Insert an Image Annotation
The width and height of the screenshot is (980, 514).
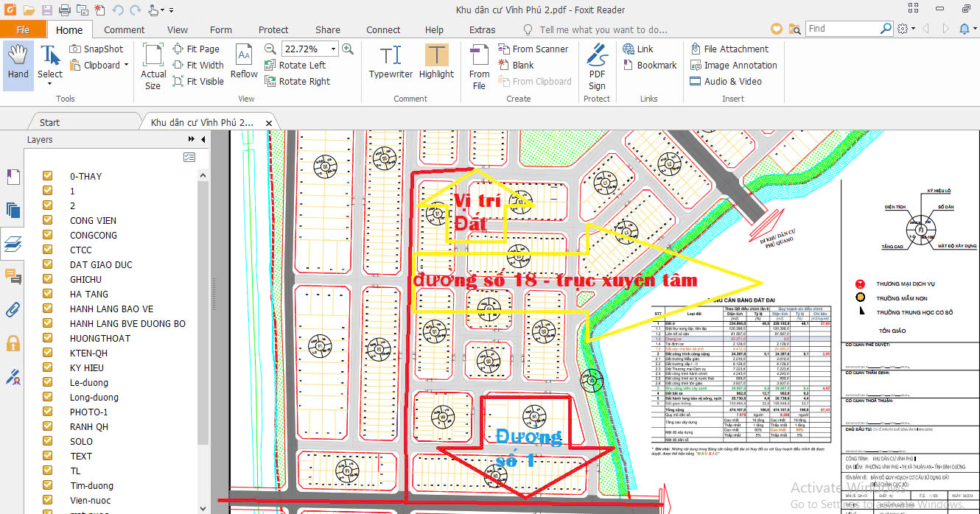click(x=734, y=65)
